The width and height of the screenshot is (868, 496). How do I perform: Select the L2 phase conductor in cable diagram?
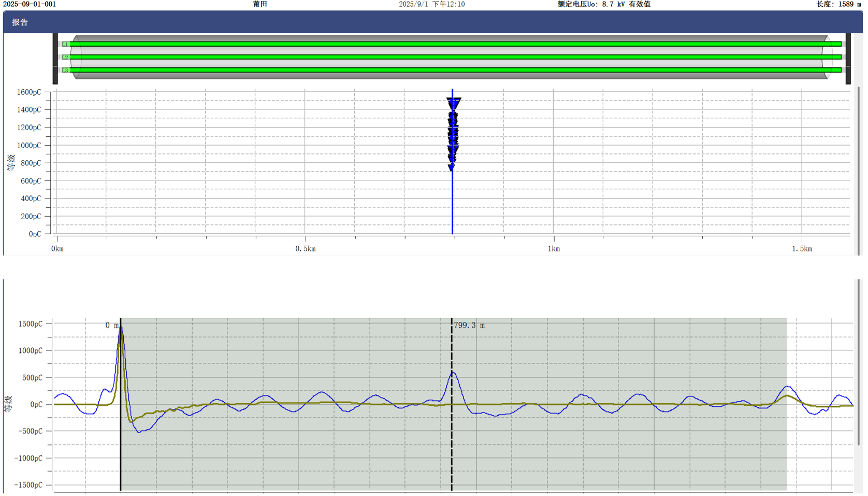tap(451, 57)
